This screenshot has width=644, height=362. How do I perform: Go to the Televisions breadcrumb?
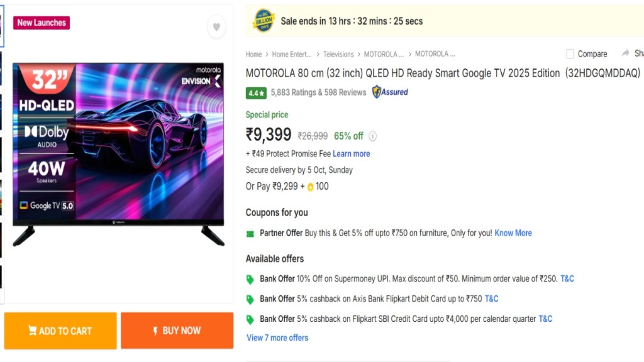(x=338, y=54)
